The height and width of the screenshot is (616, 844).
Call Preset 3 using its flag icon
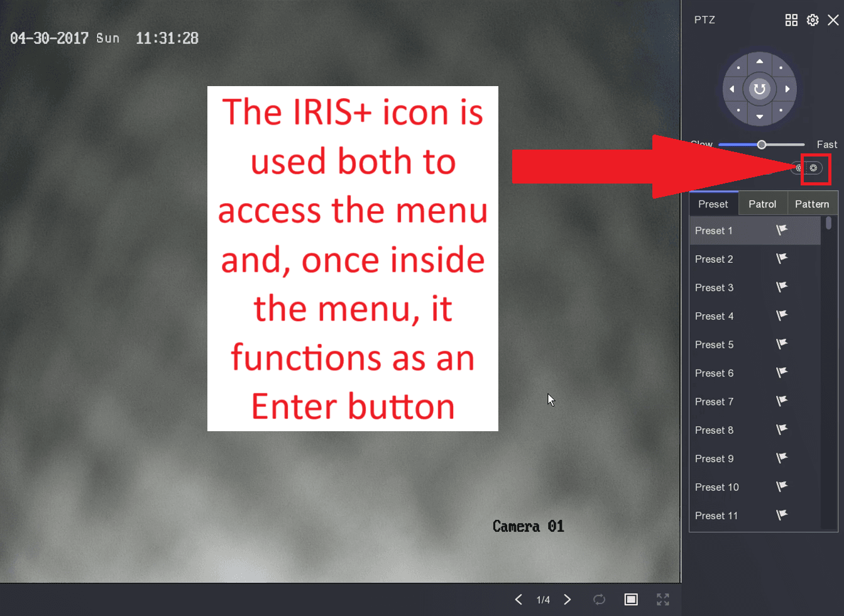click(x=782, y=287)
